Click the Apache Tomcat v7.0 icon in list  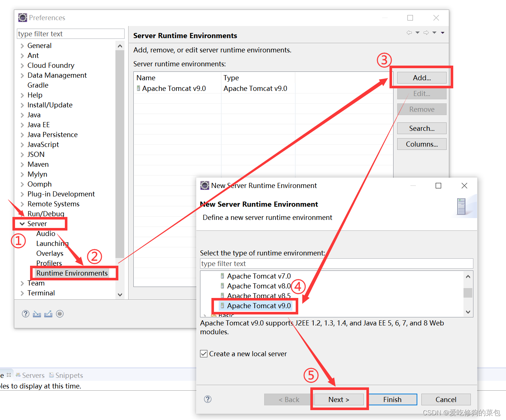click(x=222, y=276)
